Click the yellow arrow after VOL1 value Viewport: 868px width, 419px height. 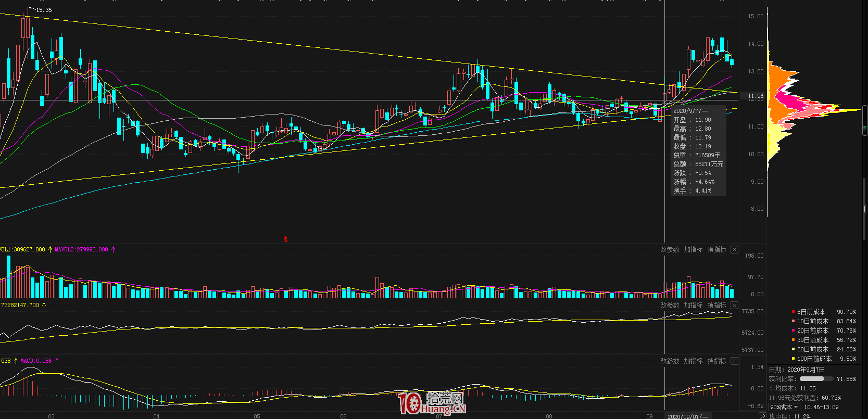click(51, 249)
